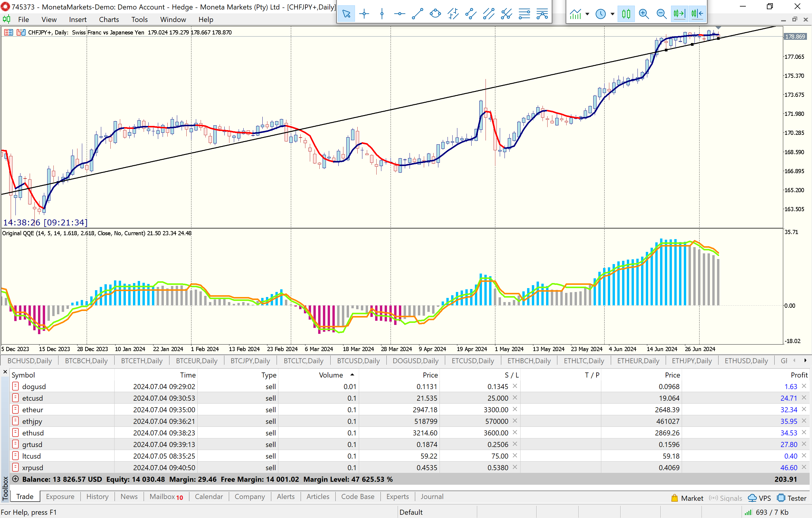Select the crosshair tool
The height and width of the screenshot is (518, 812).
pos(364,14)
